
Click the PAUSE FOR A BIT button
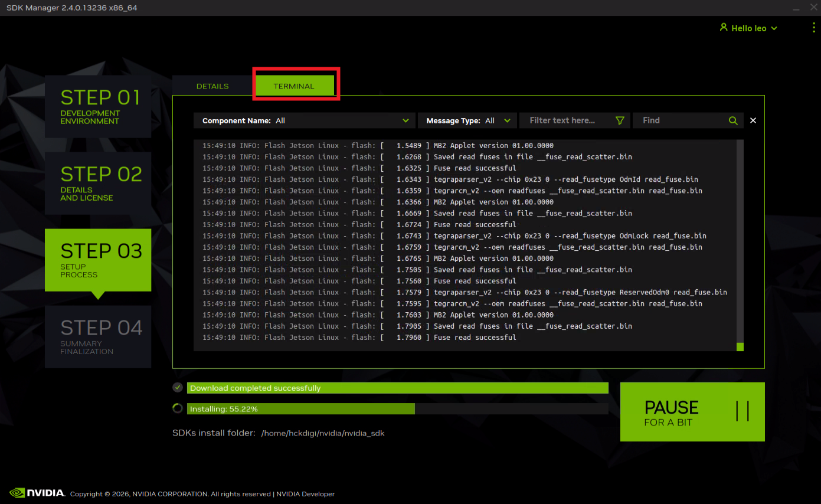point(692,412)
